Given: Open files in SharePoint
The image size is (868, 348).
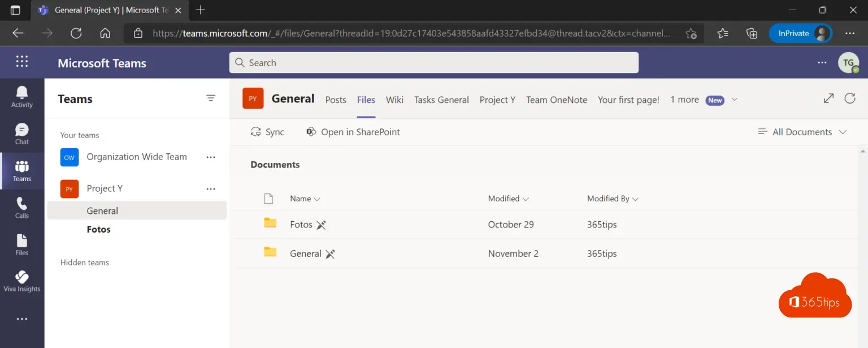Looking at the screenshot, I should [353, 131].
